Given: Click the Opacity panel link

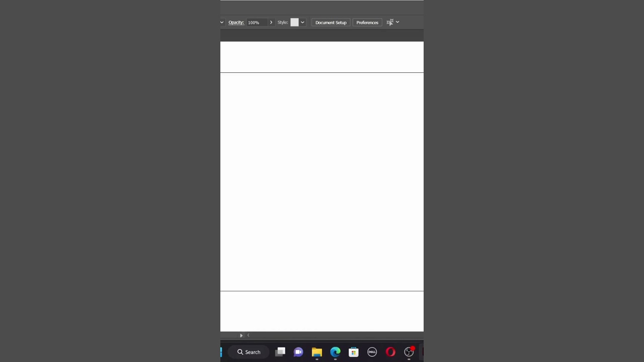Looking at the screenshot, I should click(x=236, y=23).
